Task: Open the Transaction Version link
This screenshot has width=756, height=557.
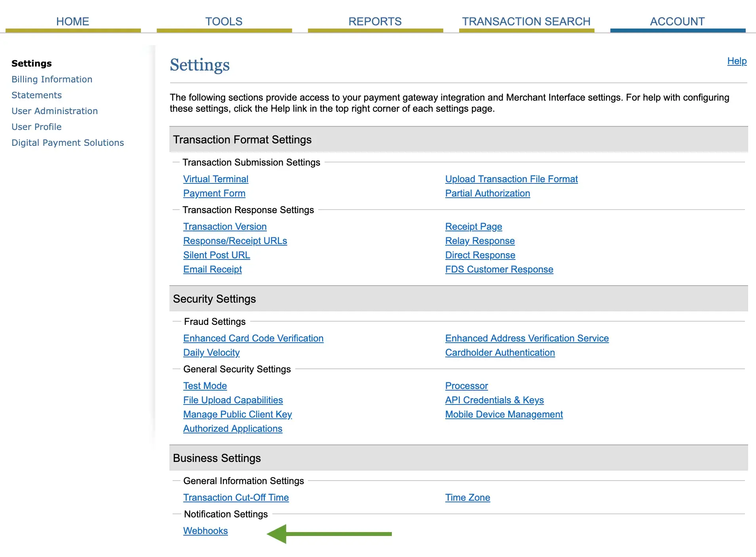Action: click(225, 227)
